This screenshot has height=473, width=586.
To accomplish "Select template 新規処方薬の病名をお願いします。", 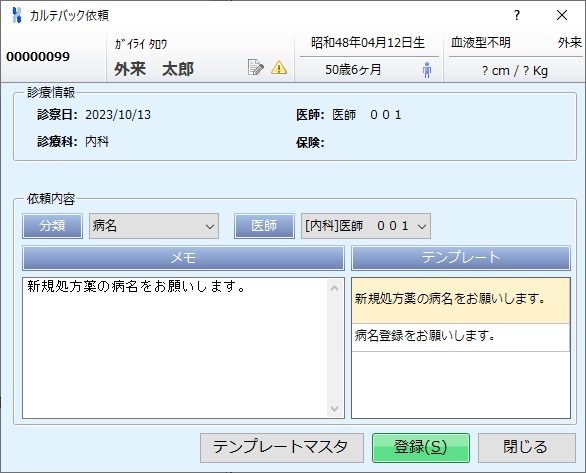I will tap(460, 300).
